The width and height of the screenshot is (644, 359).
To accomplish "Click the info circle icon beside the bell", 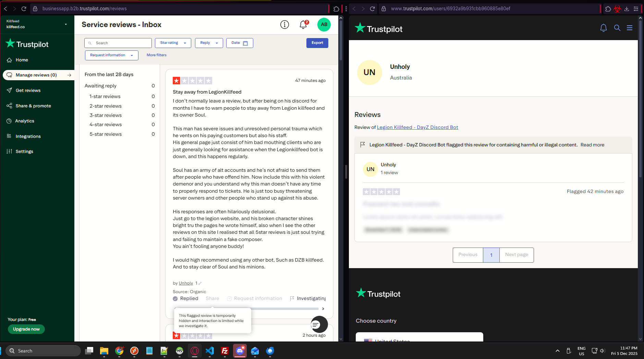I will click(x=284, y=25).
